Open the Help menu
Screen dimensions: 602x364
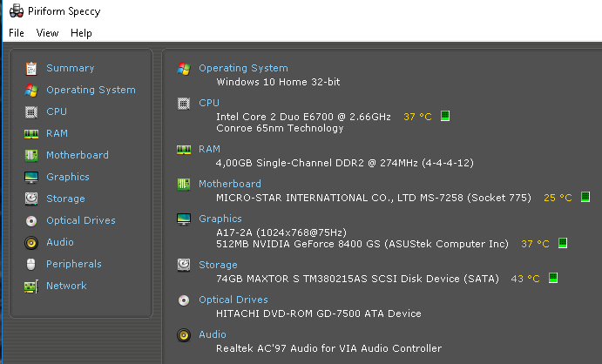pyautogui.click(x=81, y=33)
